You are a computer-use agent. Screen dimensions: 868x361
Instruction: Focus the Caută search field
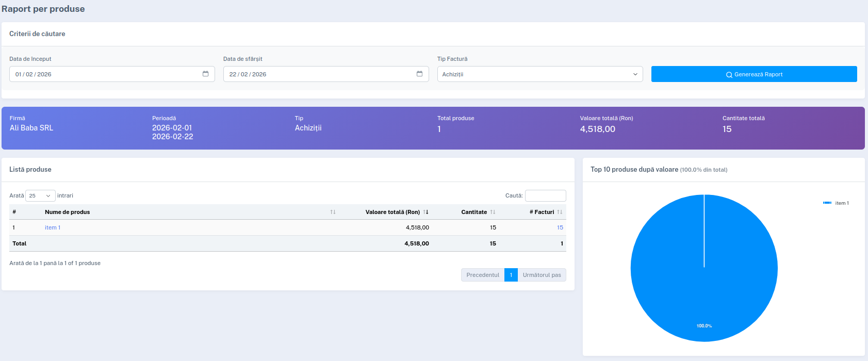tap(545, 195)
